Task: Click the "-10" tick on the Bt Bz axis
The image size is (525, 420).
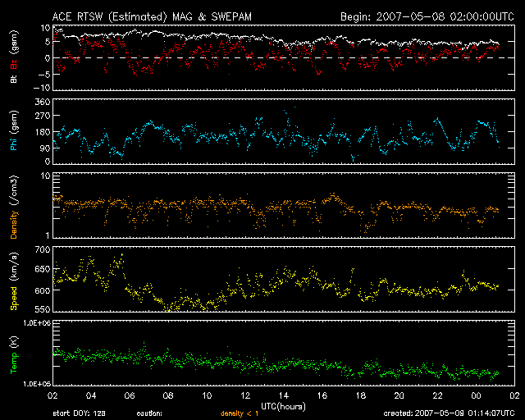Action: [x=42, y=88]
